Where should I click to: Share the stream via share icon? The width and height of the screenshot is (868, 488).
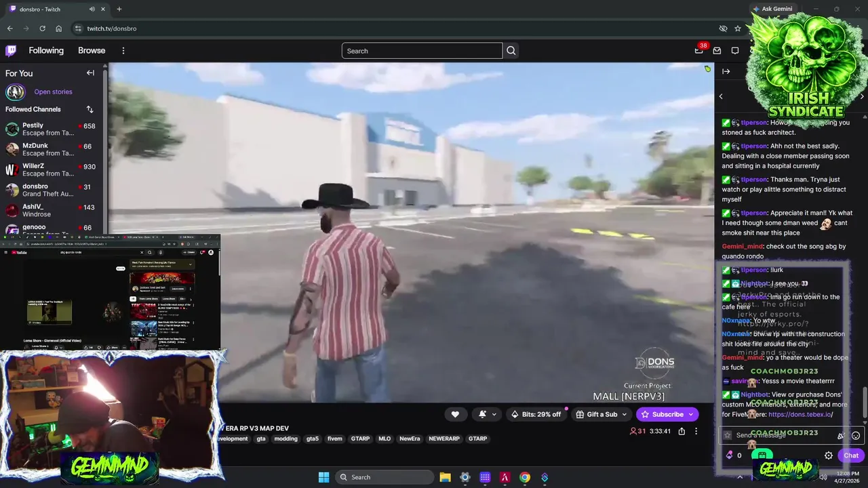(682, 431)
